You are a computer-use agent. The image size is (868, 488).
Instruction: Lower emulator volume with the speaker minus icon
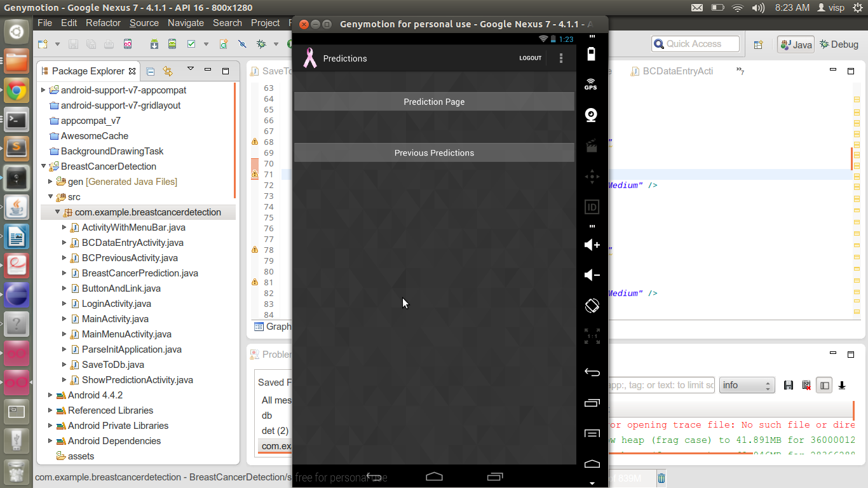pos(592,274)
